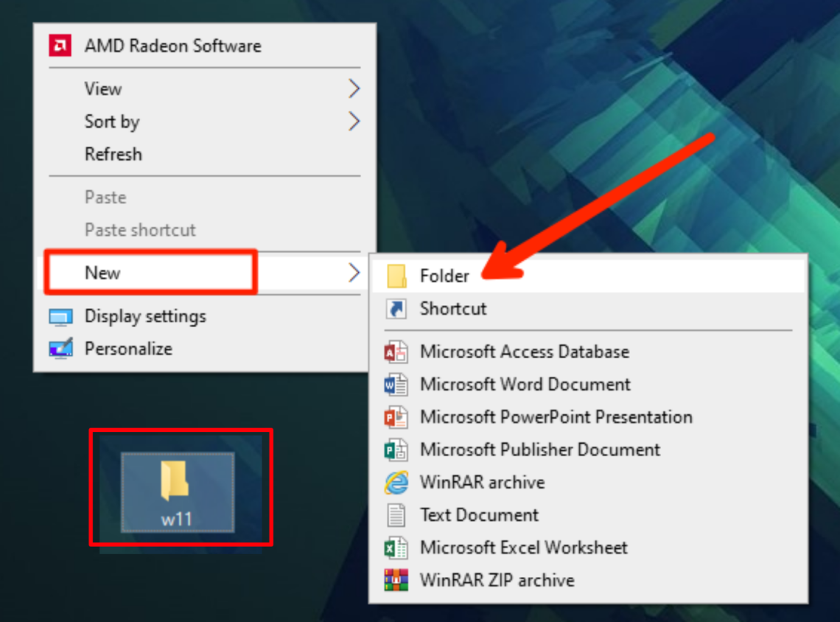The width and height of the screenshot is (840, 622).
Task: Click the yellow Folder icon in submenu
Action: 396,275
